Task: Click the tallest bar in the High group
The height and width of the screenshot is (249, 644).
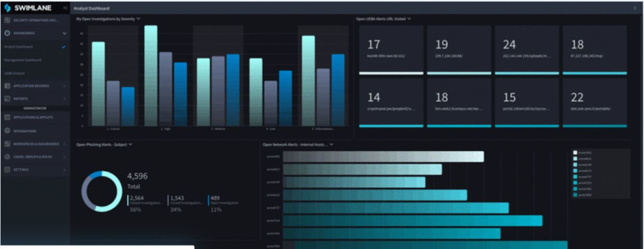Action: (151, 76)
